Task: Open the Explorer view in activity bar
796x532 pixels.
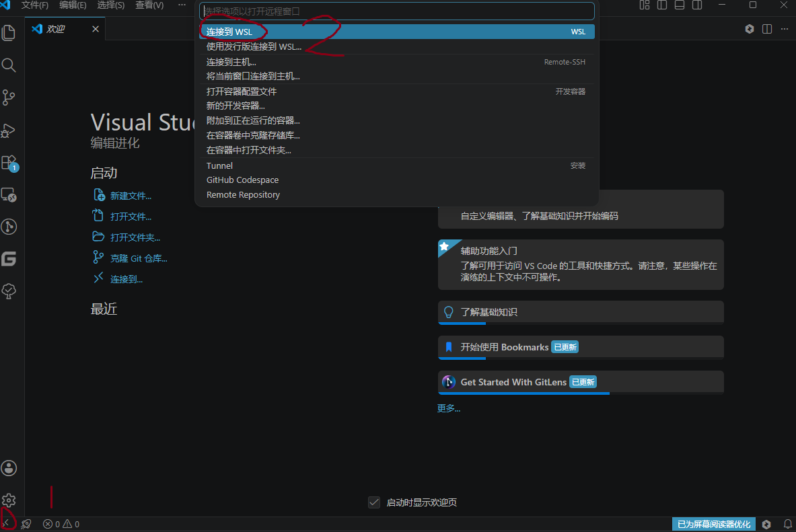Action: (9, 33)
